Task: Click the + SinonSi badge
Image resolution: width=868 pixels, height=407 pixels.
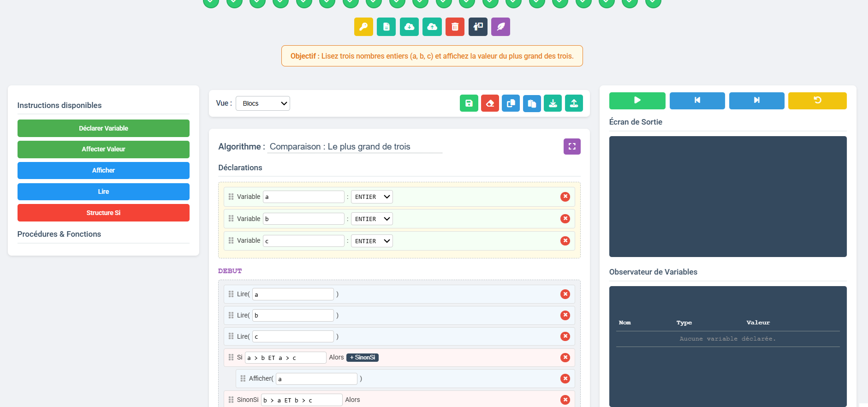Action: tap(362, 358)
